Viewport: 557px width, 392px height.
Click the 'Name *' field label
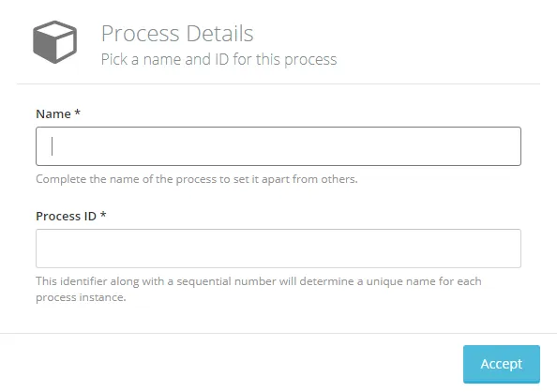[58, 113]
